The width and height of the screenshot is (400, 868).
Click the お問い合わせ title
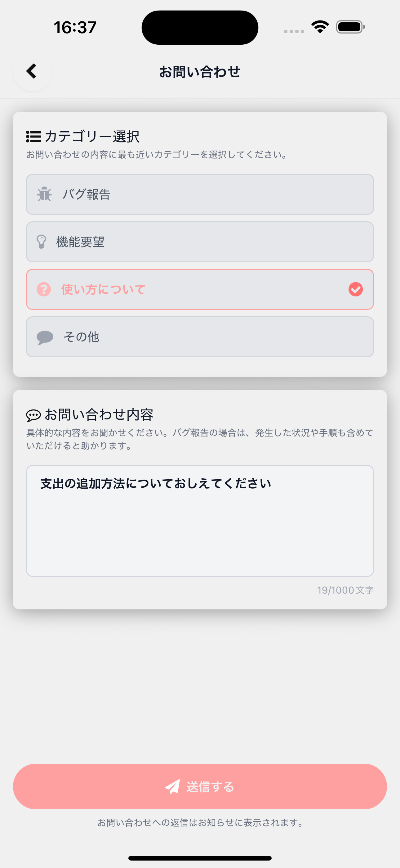tap(200, 71)
